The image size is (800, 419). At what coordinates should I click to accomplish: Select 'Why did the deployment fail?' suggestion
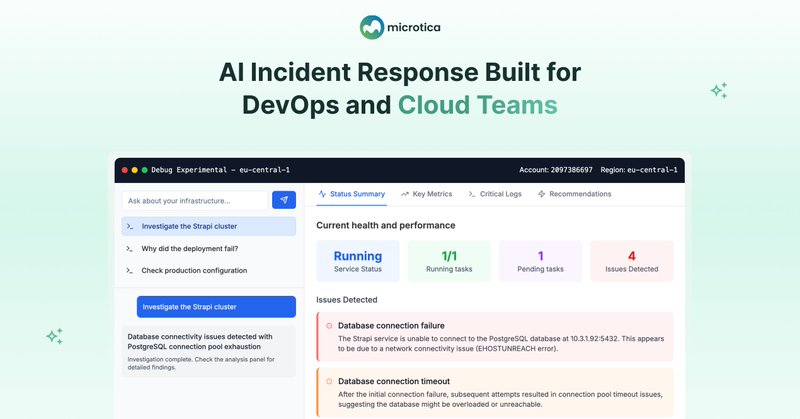coord(209,249)
